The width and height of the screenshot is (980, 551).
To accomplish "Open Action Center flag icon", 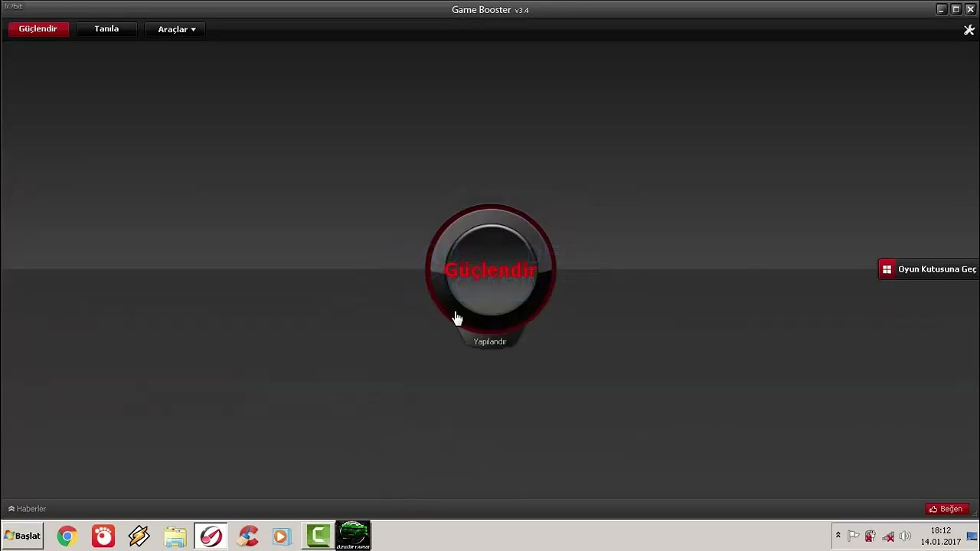I will (x=853, y=536).
